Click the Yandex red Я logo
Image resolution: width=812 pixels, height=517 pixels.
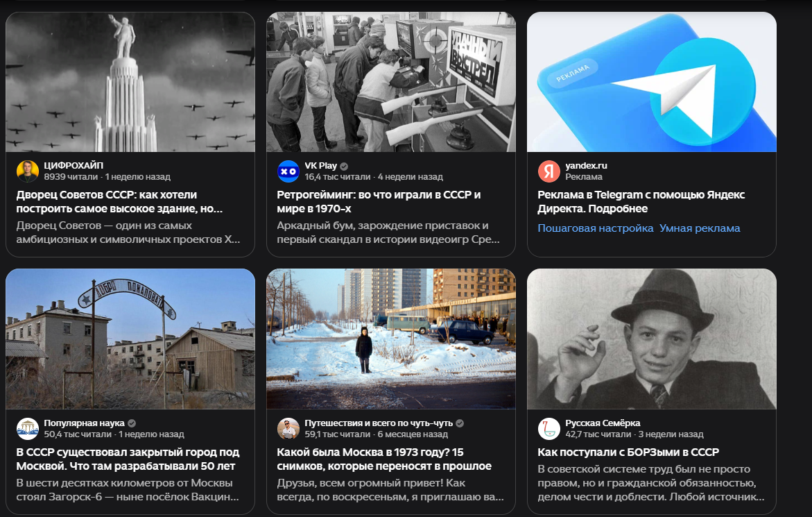point(549,171)
